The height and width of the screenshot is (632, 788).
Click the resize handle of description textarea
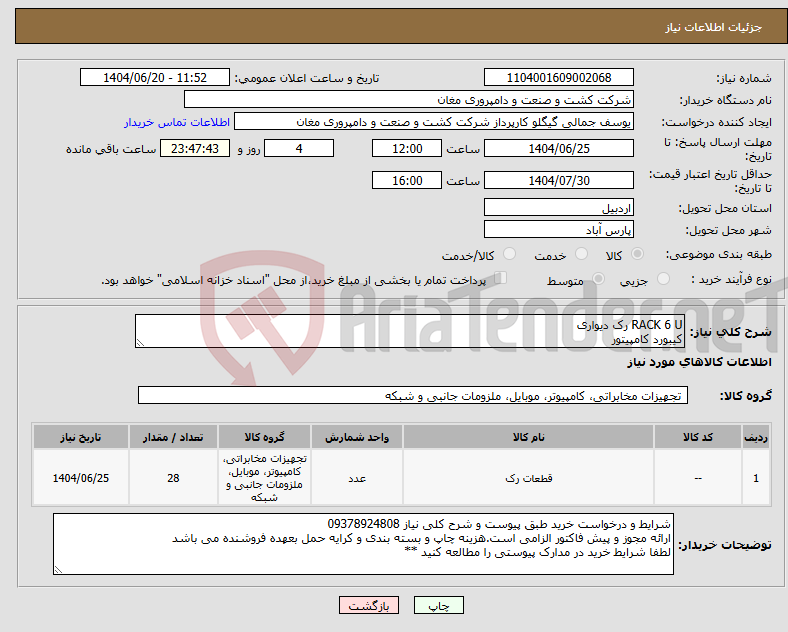point(140,343)
